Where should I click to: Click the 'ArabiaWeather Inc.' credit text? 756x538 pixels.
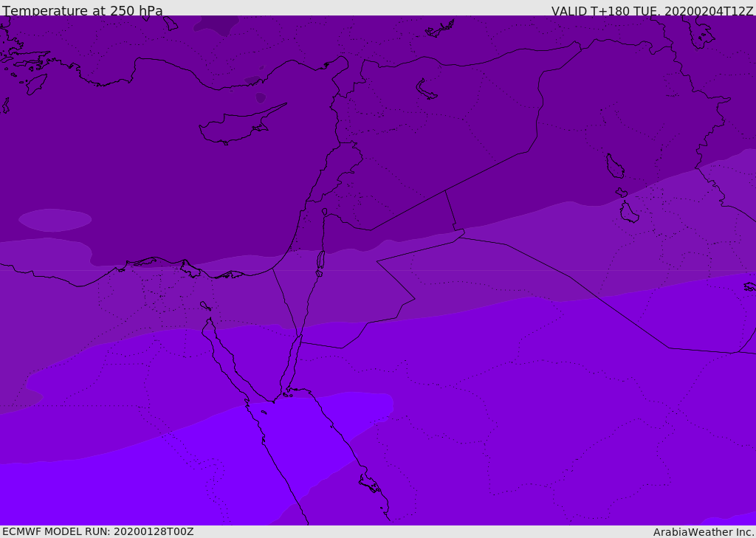[704, 532]
